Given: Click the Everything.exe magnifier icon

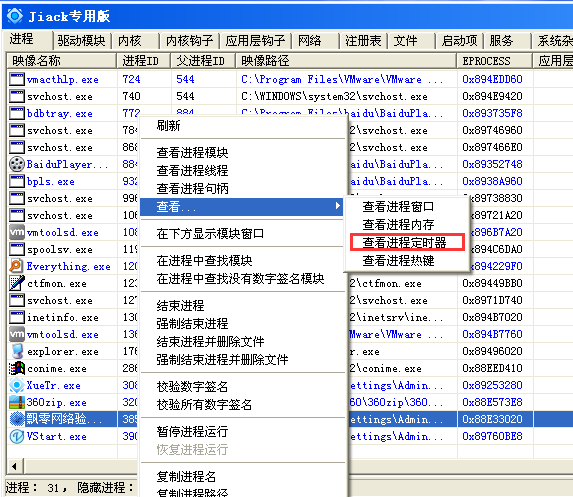Looking at the screenshot, I should [x=16, y=266].
